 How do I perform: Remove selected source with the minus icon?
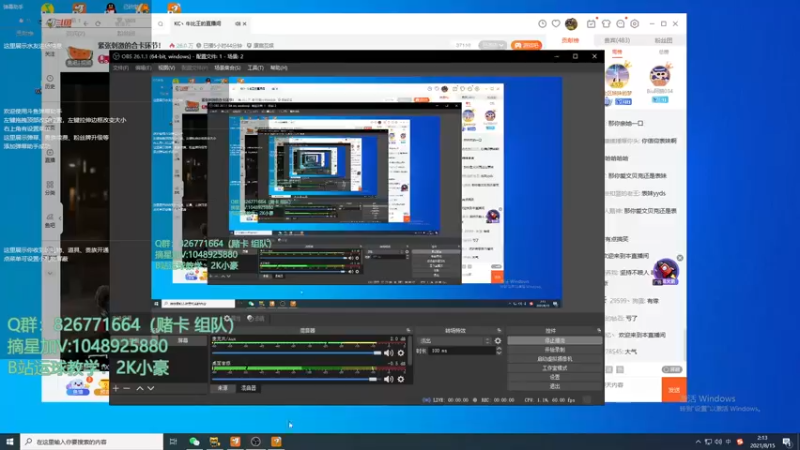(x=127, y=388)
